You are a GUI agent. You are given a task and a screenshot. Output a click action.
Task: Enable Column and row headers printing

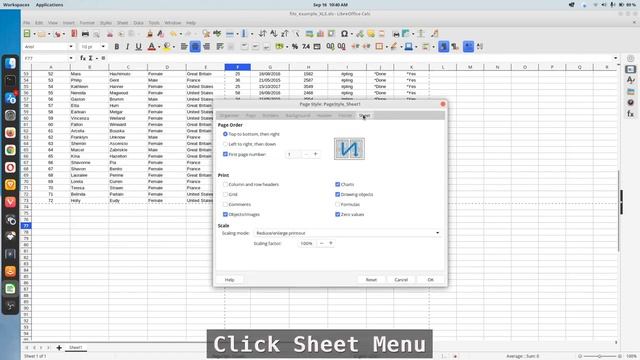tap(225, 184)
